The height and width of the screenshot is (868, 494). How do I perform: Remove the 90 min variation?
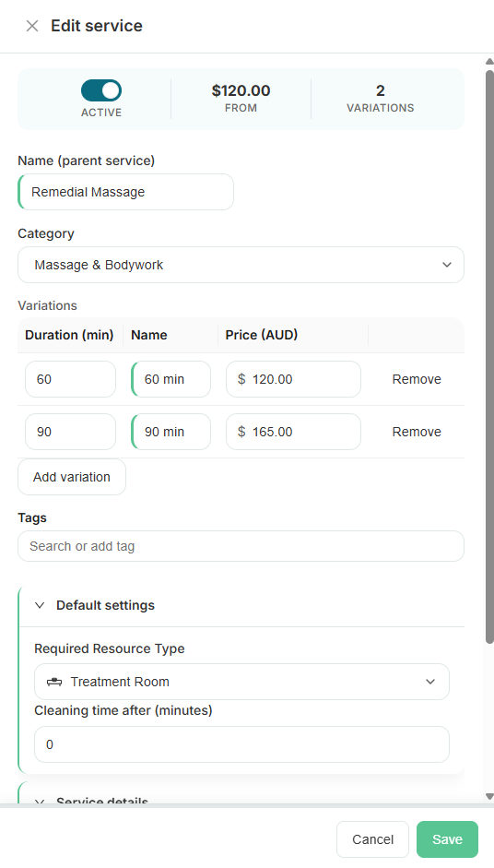pyautogui.click(x=417, y=432)
